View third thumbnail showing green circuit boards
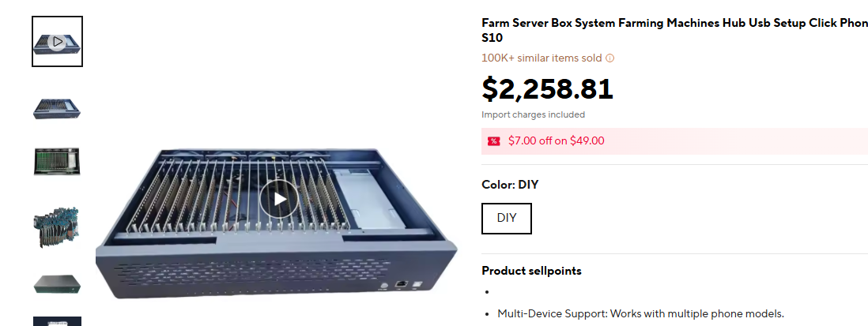 point(57,161)
